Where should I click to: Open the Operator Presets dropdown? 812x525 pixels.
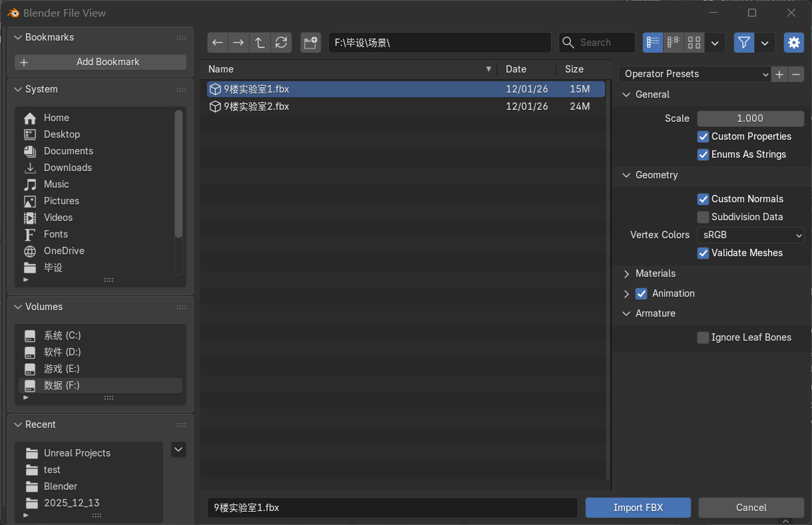click(695, 74)
